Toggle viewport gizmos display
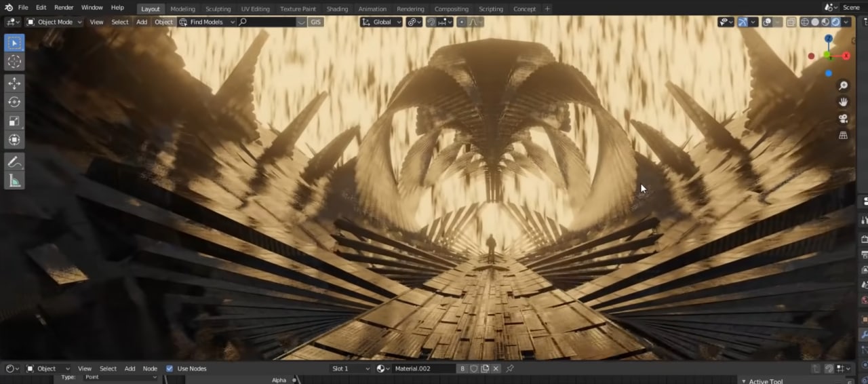This screenshot has height=384, width=868. 743,22
